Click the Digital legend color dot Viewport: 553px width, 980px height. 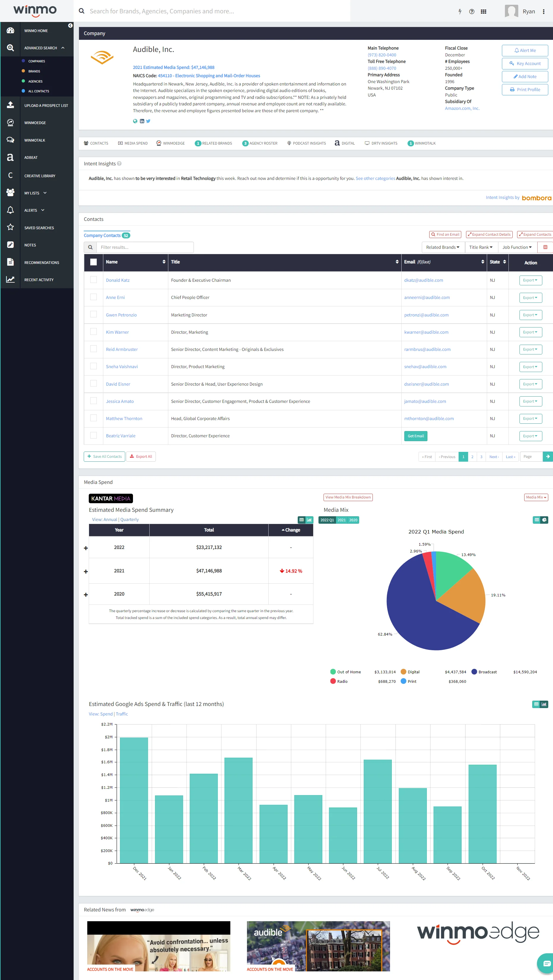(403, 672)
